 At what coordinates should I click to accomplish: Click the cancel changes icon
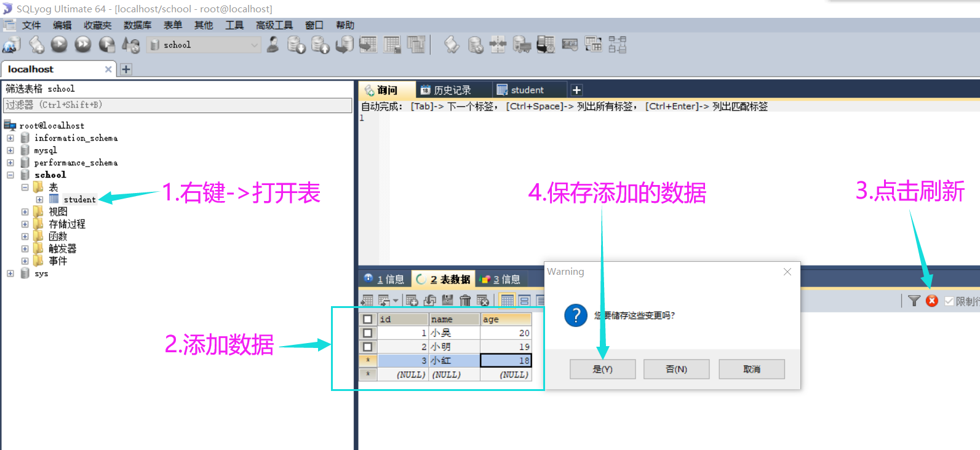coord(483,301)
